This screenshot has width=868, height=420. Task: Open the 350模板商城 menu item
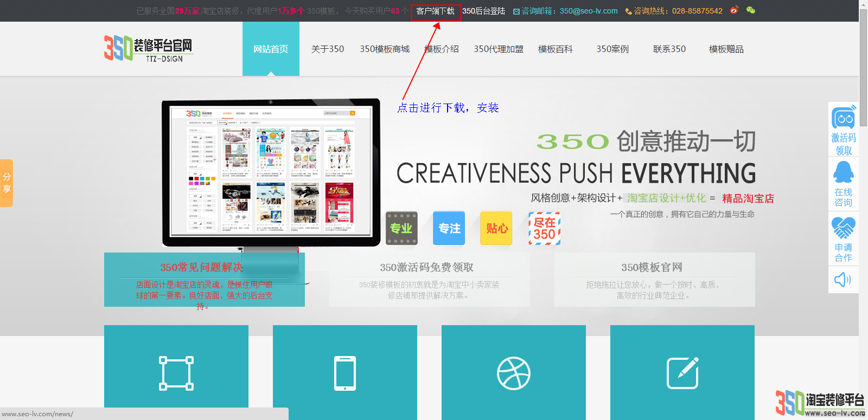[385, 49]
